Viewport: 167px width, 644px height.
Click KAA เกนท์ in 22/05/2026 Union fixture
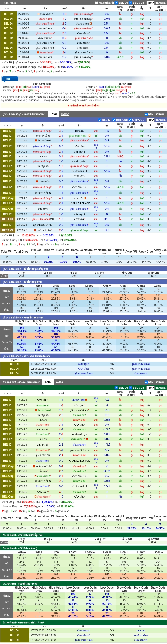(x=84, y=369)
